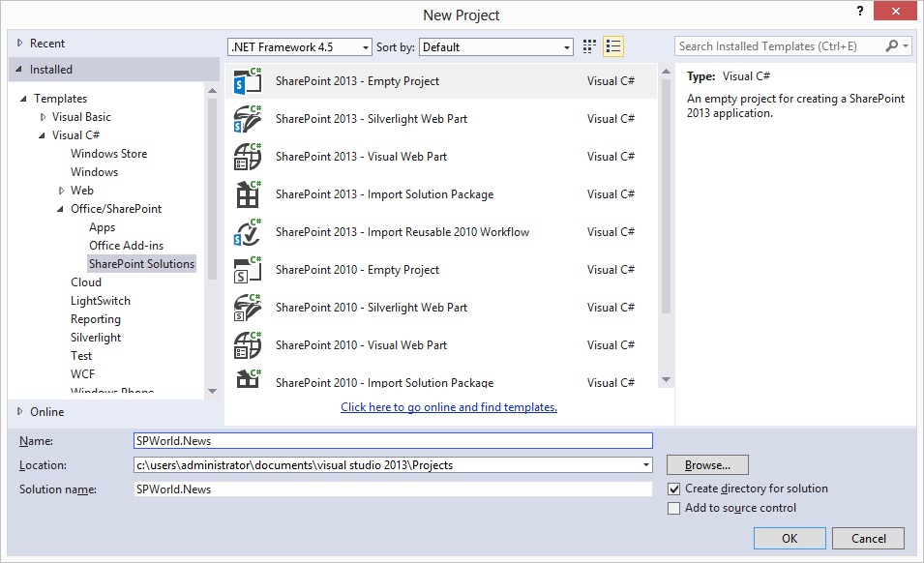This screenshot has height=563, width=924.
Task: Select Windows Store template category
Action: [x=109, y=154]
